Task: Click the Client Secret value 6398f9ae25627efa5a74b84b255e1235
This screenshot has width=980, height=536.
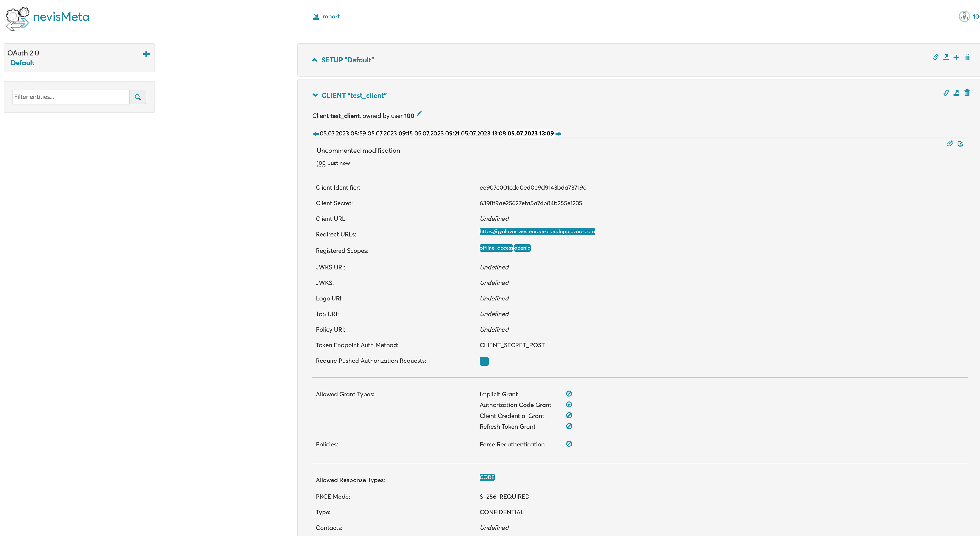Action: coord(531,203)
